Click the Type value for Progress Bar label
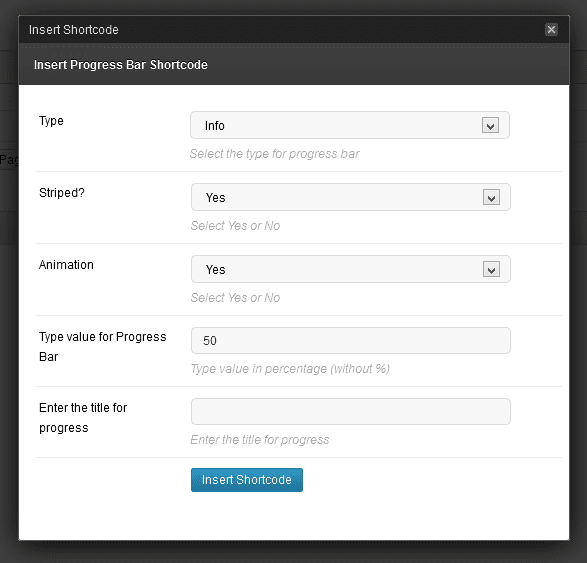Viewport: 587px width, 563px height. pyautogui.click(x=103, y=347)
